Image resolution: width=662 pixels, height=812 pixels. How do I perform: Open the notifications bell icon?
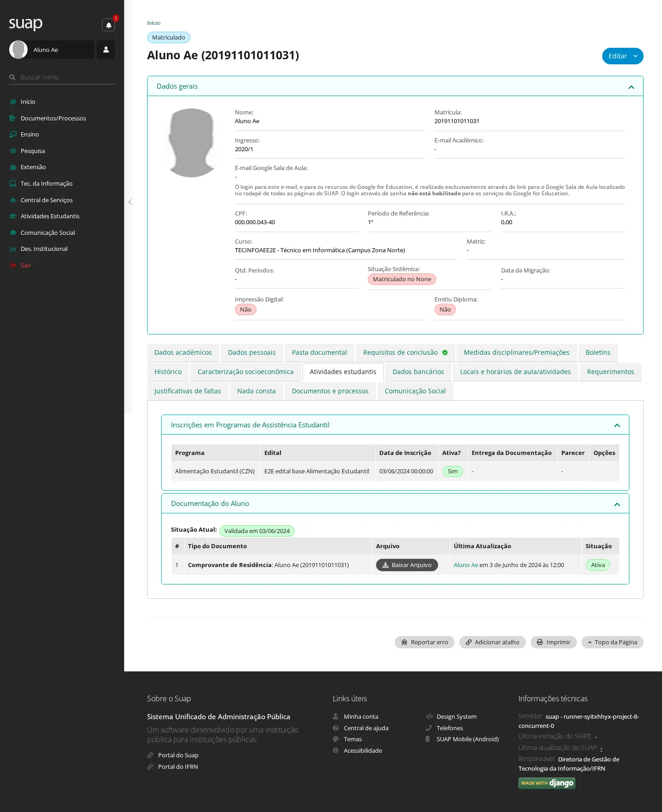pyautogui.click(x=108, y=25)
